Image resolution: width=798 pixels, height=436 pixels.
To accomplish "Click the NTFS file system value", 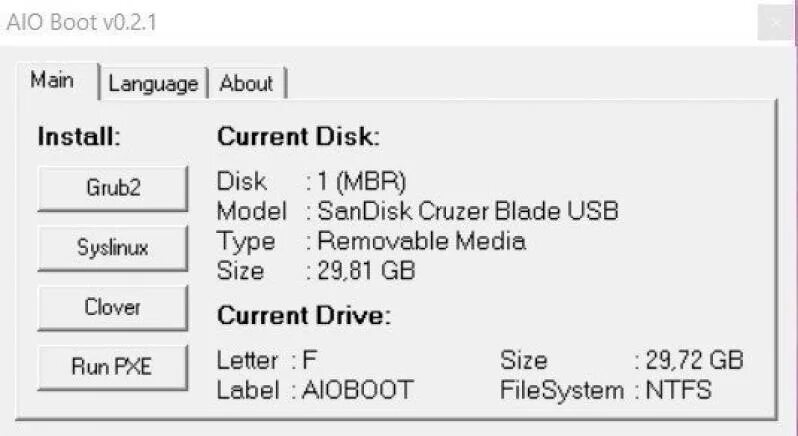I will tap(679, 390).
